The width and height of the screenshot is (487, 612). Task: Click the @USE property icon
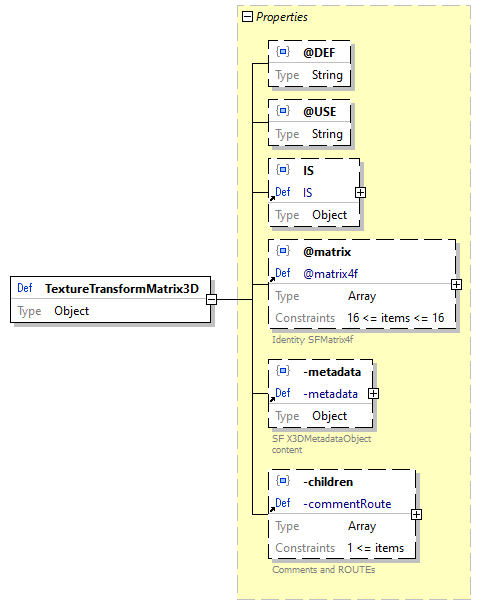pyautogui.click(x=283, y=110)
